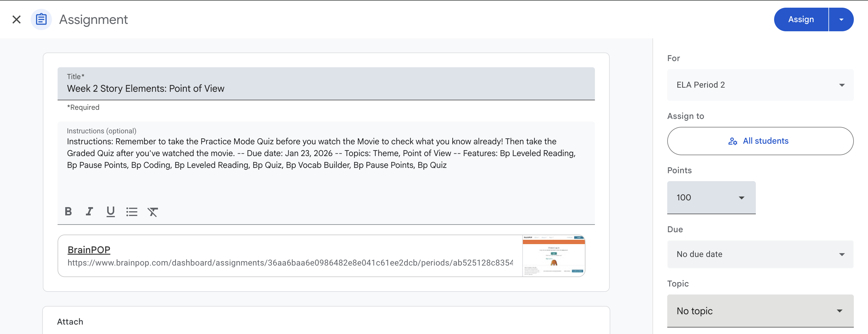Click the remove formatting icon
This screenshot has height=334, width=868.
coord(153,212)
